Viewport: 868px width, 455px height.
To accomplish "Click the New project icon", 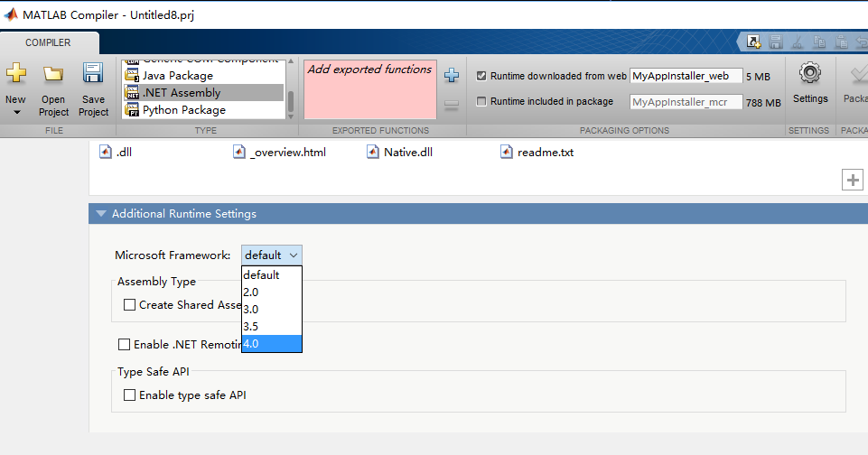I will coord(15,74).
